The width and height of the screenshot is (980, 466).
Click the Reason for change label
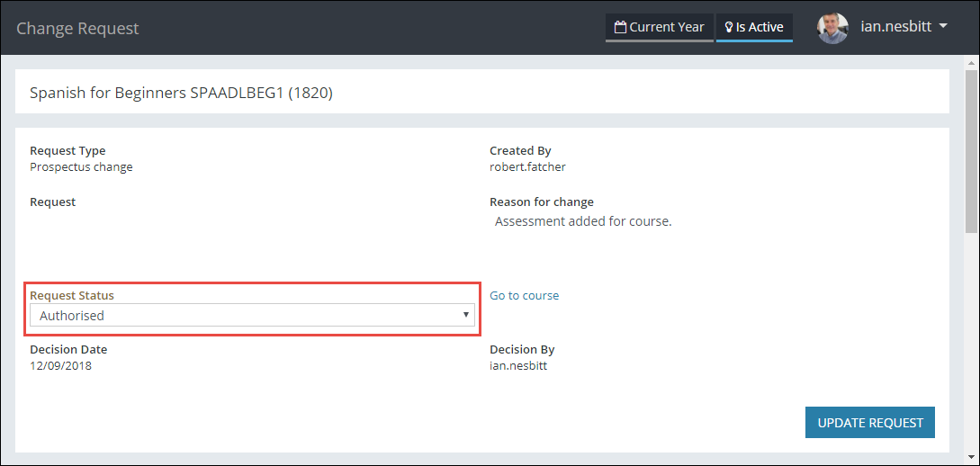[542, 202]
